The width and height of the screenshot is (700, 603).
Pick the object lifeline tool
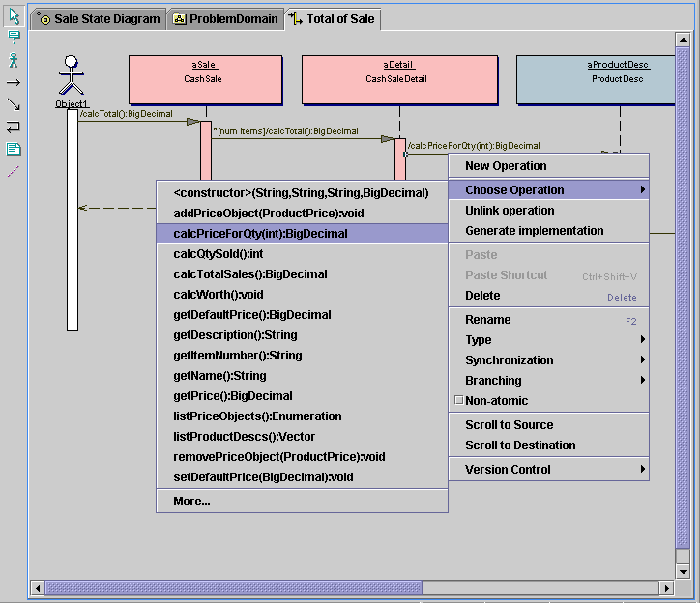coord(14,38)
